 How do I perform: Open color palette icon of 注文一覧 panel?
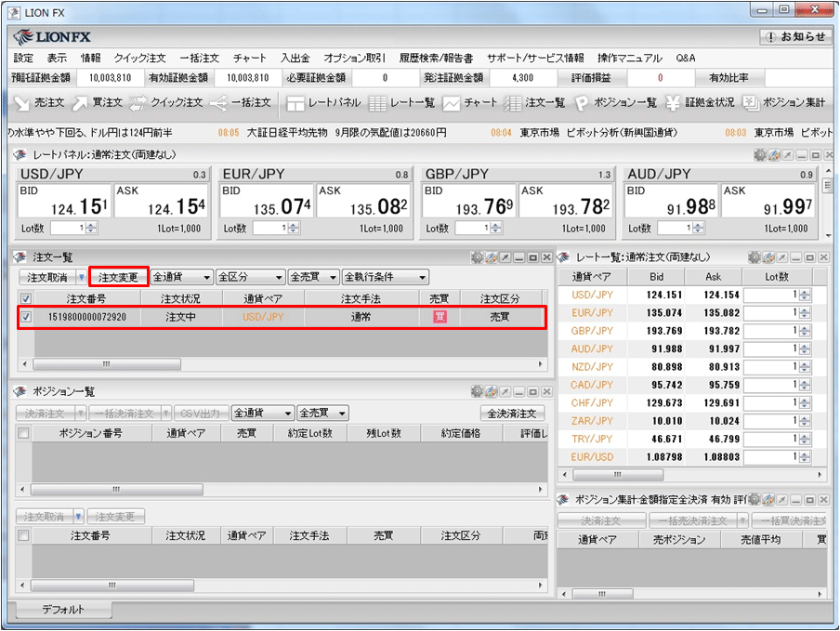pyautogui.click(x=491, y=257)
